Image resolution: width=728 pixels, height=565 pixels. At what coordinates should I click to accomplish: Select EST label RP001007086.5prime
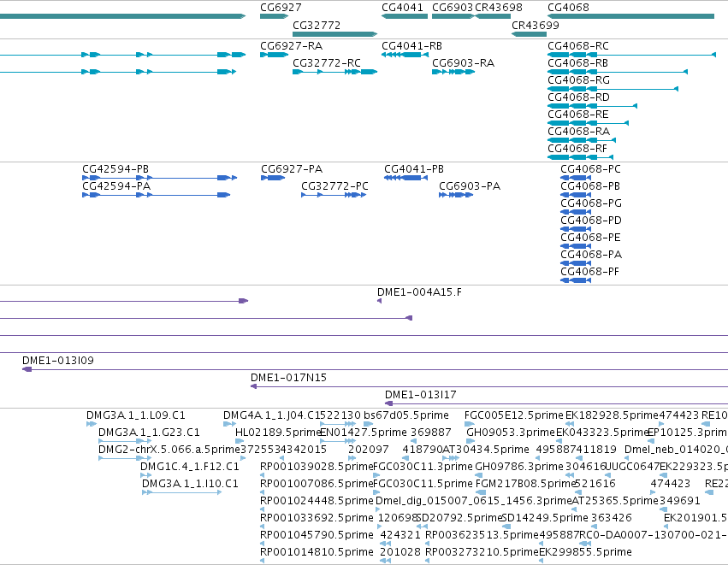tap(317, 484)
